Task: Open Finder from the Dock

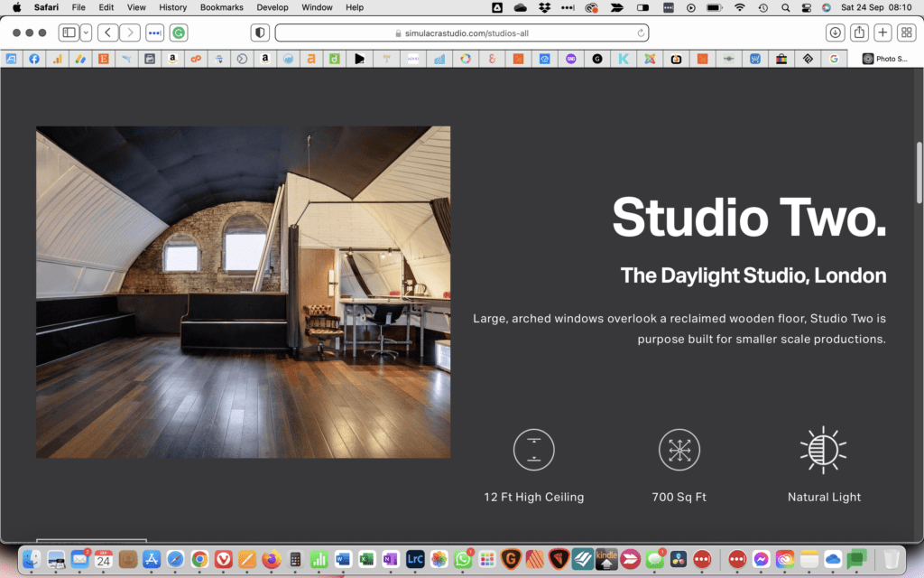Action: coord(32,558)
